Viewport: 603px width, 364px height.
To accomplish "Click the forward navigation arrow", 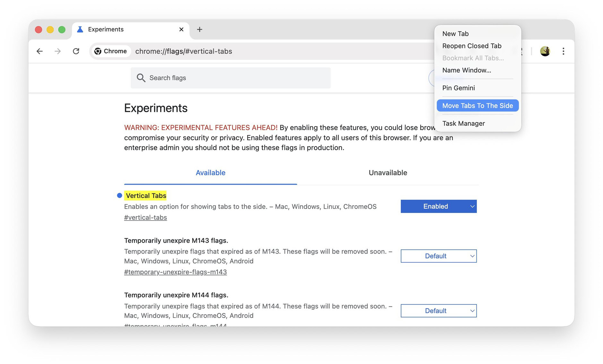I will pyautogui.click(x=57, y=51).
